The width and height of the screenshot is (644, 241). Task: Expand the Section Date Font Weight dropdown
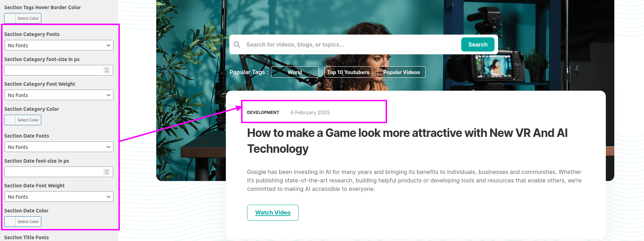[x=59, y=197]
